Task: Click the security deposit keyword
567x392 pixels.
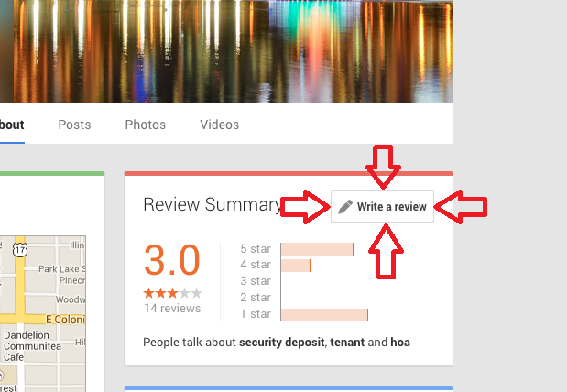Action: pyautogui.click(x=282, y=343)
